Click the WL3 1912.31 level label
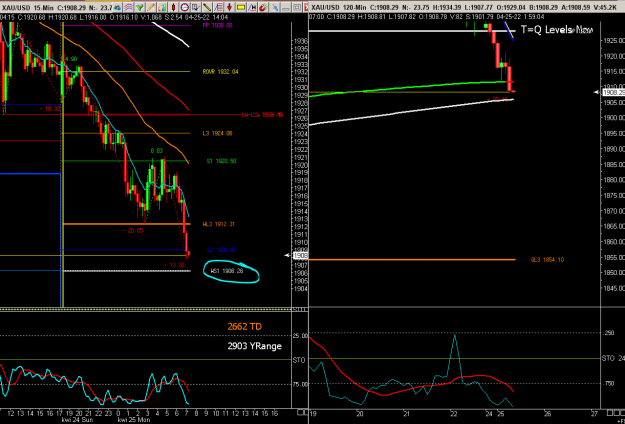625x424 pixels. [218, 224]
